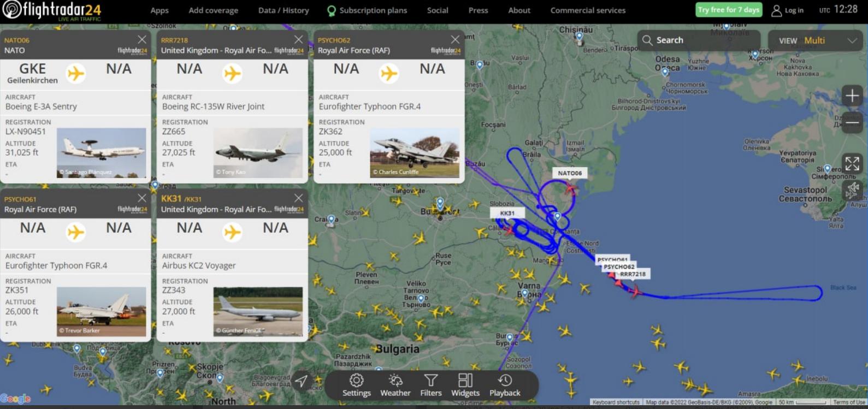The width and height of the screenshot is (868, 409).
Task: Open the Filters funnel tool
Action: point(430,385)
